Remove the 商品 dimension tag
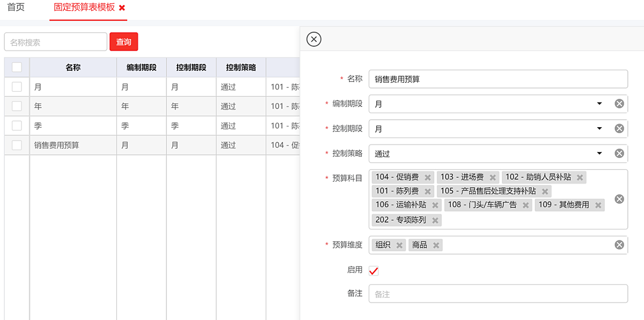This screenshot has width=644, height=320. (x=436, y=245)
